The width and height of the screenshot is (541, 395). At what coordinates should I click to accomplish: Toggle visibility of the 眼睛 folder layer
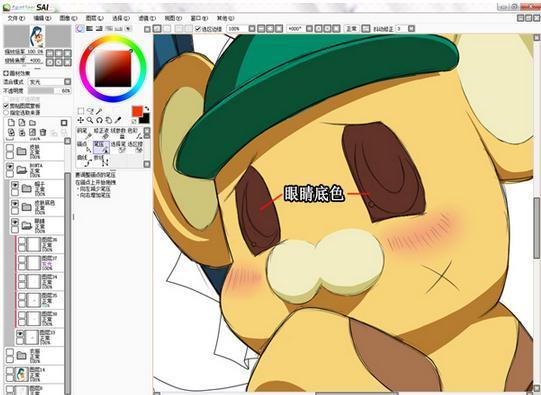(15, 222)
